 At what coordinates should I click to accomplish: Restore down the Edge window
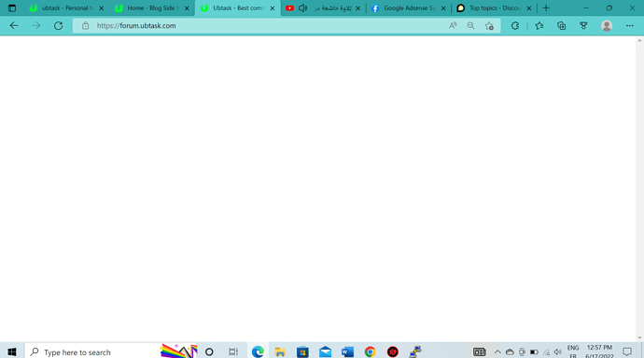(x=609, y=7)
